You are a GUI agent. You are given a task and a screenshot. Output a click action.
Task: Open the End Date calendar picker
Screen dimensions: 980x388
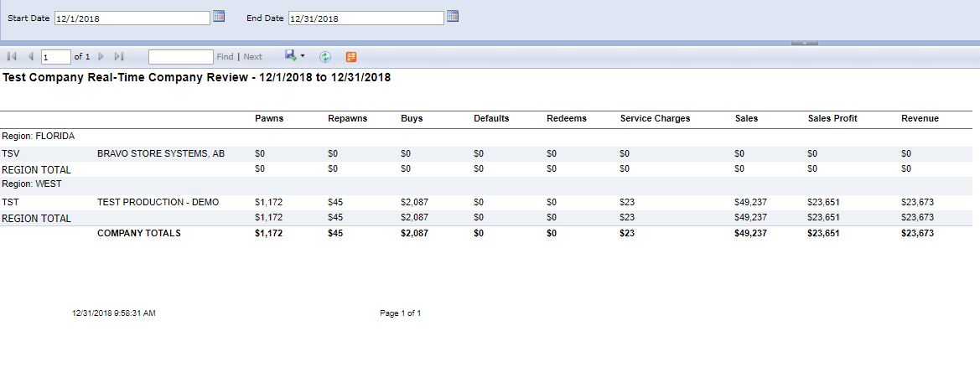click(453, 17)
